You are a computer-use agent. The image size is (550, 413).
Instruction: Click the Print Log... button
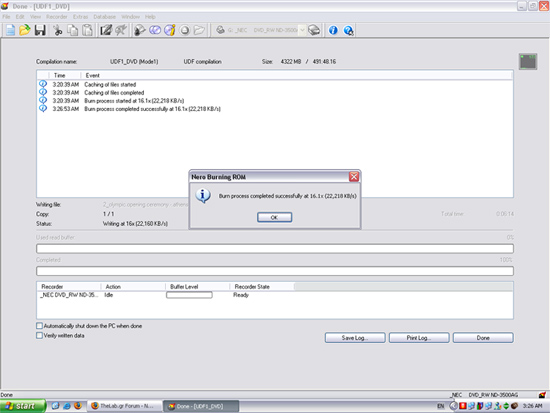[x=419, y=338]
